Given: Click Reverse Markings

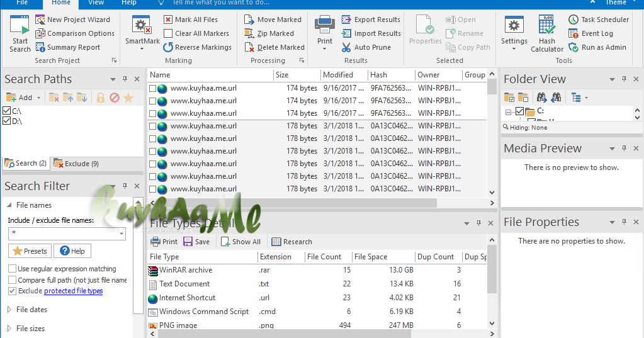Looking at the screenshot, I should click(197, 47).
